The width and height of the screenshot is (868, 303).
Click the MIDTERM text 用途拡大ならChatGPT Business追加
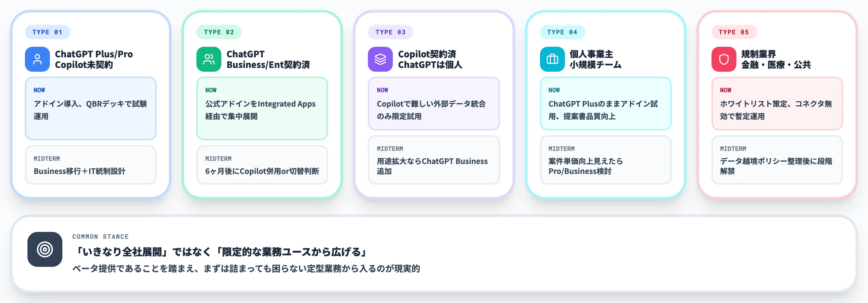432,166
